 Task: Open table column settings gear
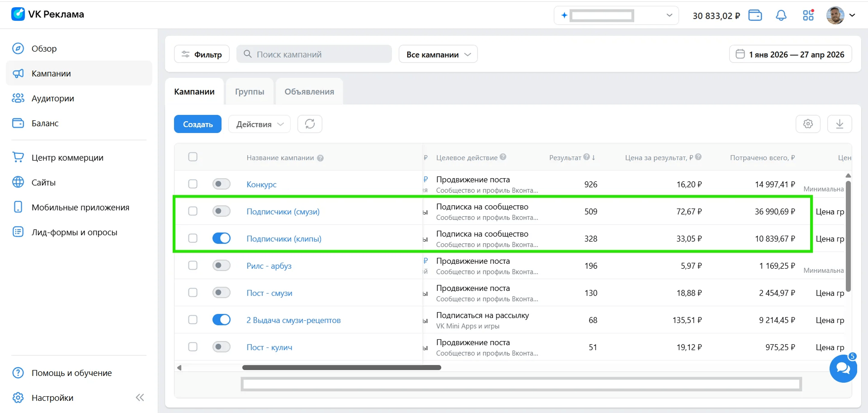[808, 124]
